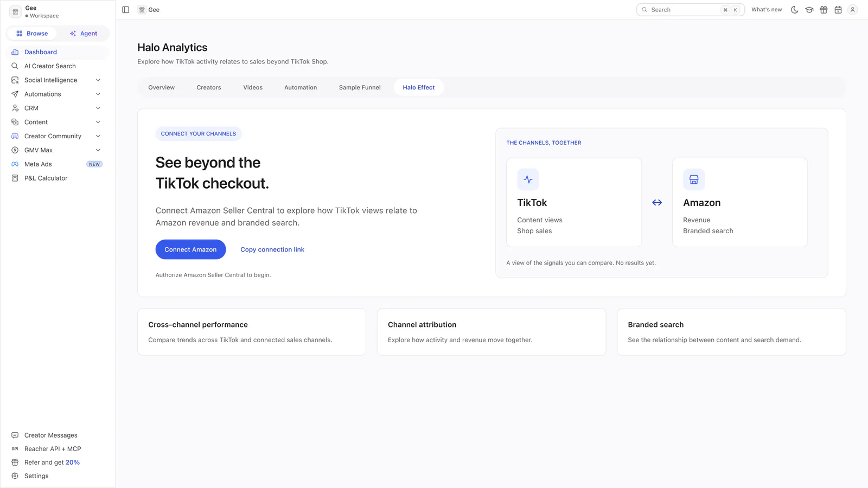Open the Videos tab
868x488 pixels.
pyautogui.click(x=253, y=87)
